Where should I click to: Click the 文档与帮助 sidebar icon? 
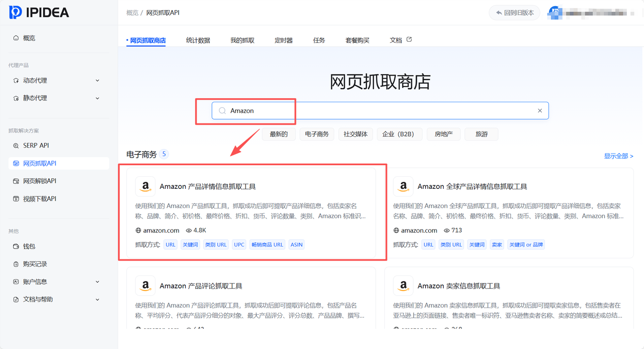coord(16,299)
